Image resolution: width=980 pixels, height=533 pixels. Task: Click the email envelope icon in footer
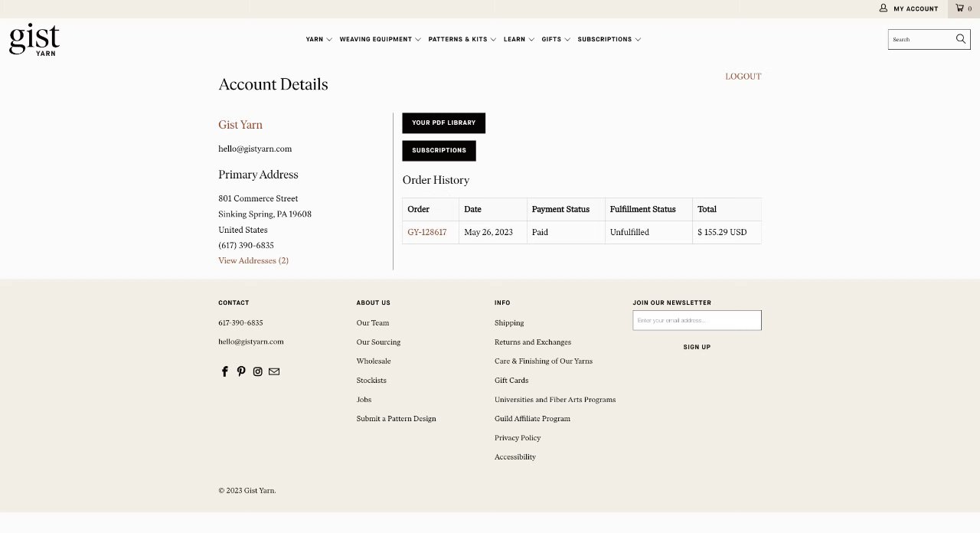click(274, 371)
